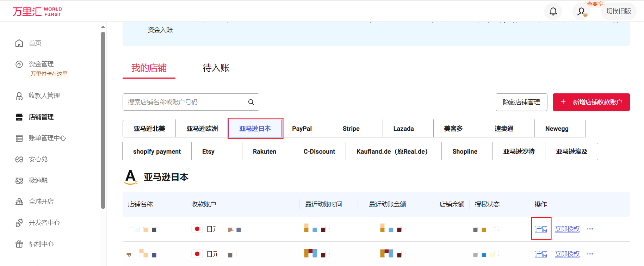644x266 pixels.
Task: Click the 店铺管理 store icon
Action: (x=19, y=117)
